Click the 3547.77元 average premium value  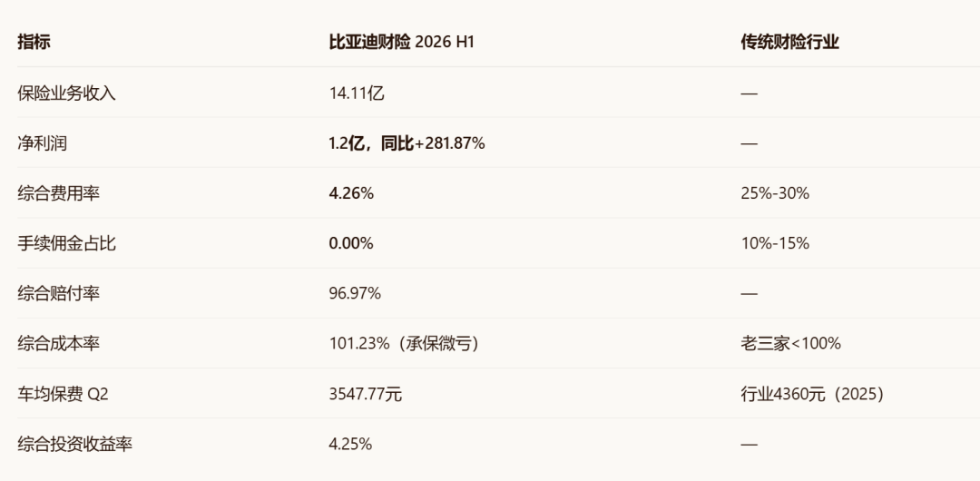pyautogui.click(x=365, y=394)
